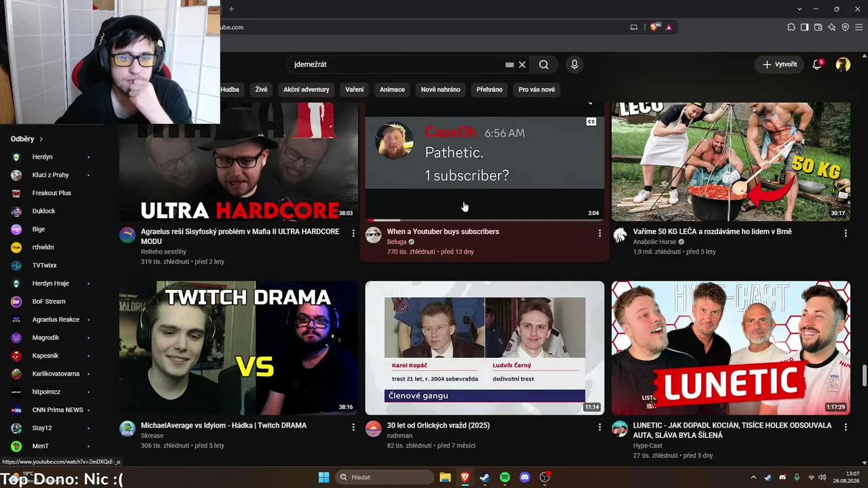Open options menu for Beluga subscribers video
Screen dimensions: 868x488
coord(599,232)
